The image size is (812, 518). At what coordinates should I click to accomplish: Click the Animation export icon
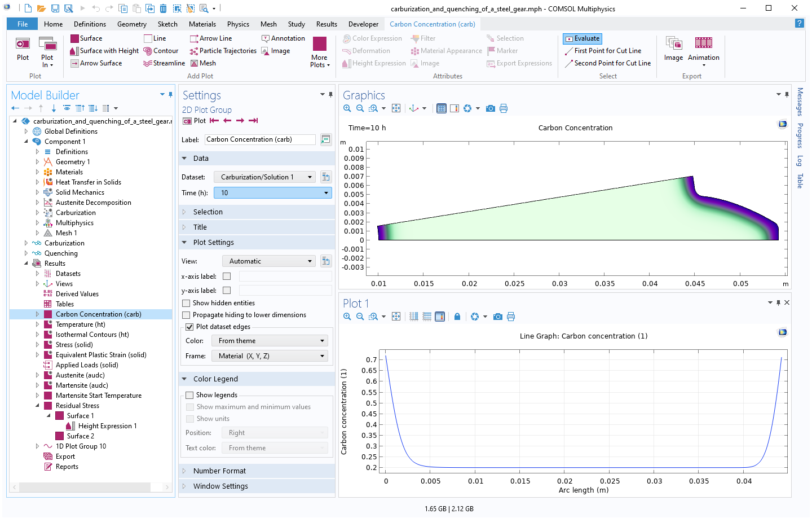coord(703,43)
